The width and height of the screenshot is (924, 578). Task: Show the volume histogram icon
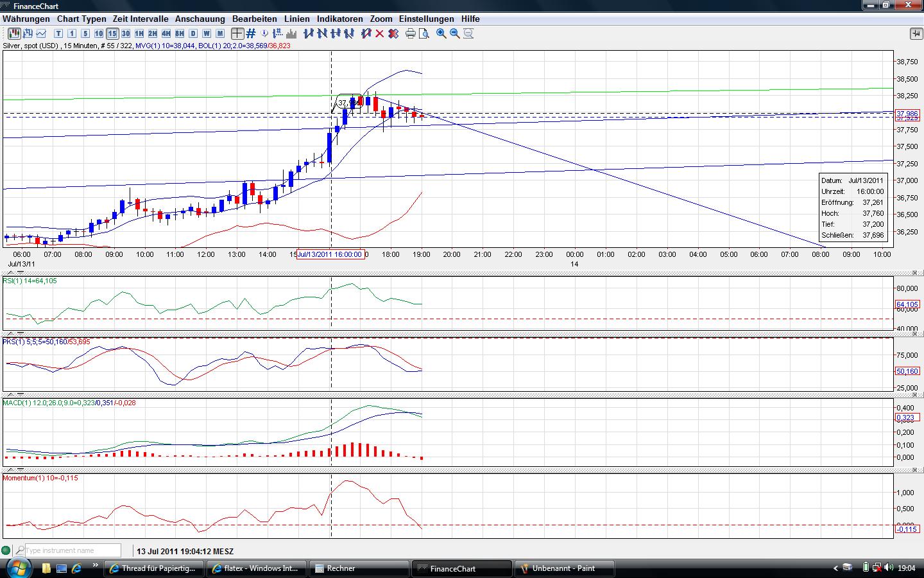(291, 33)
